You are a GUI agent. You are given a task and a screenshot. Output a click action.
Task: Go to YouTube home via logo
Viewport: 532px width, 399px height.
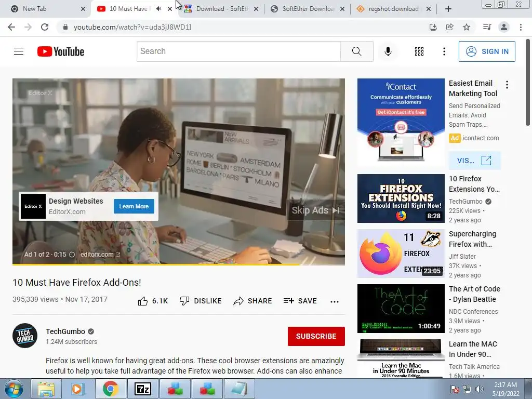[61, 51]
